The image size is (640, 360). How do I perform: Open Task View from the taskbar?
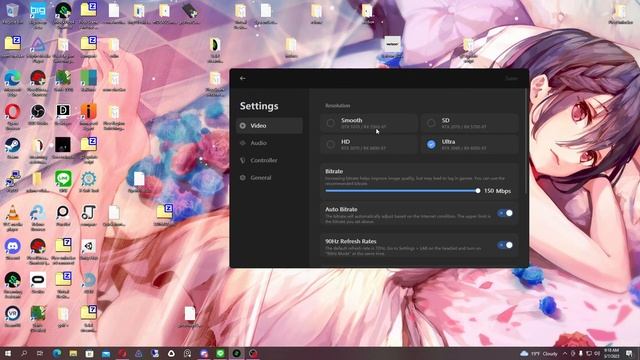40,353
